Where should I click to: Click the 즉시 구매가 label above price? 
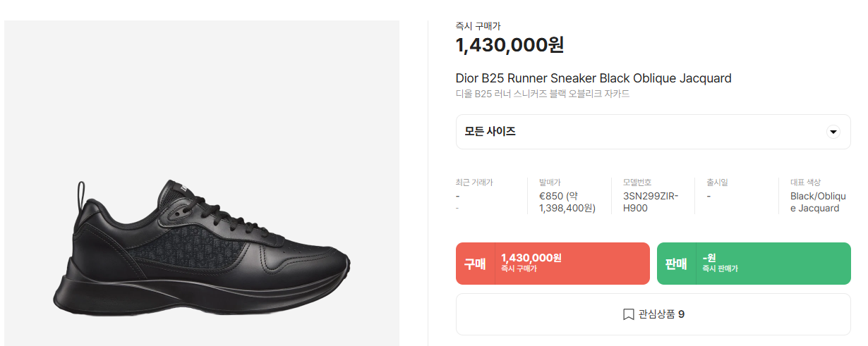[478, 26]
